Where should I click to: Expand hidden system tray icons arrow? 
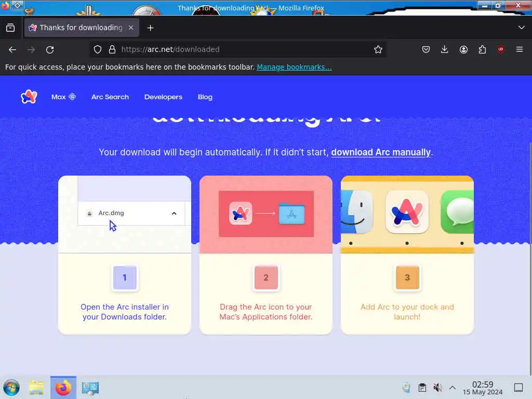[453, 388]
